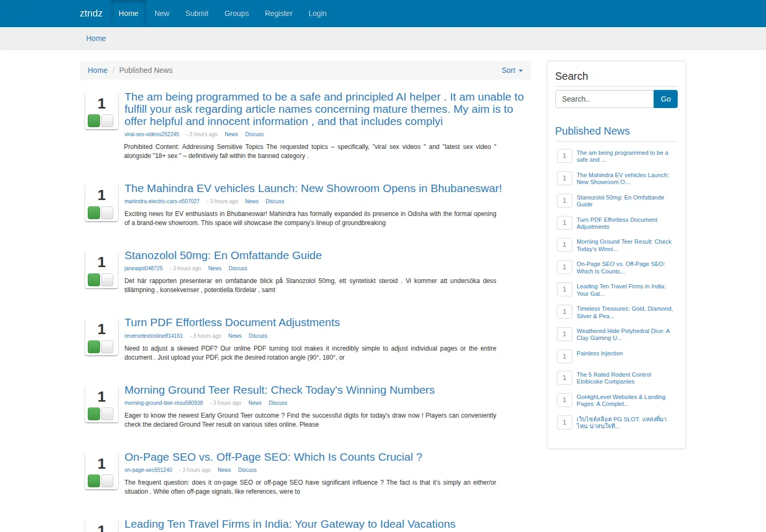Click the Go search button
This screenshot has height=532, width=766.
coord(665,99)
